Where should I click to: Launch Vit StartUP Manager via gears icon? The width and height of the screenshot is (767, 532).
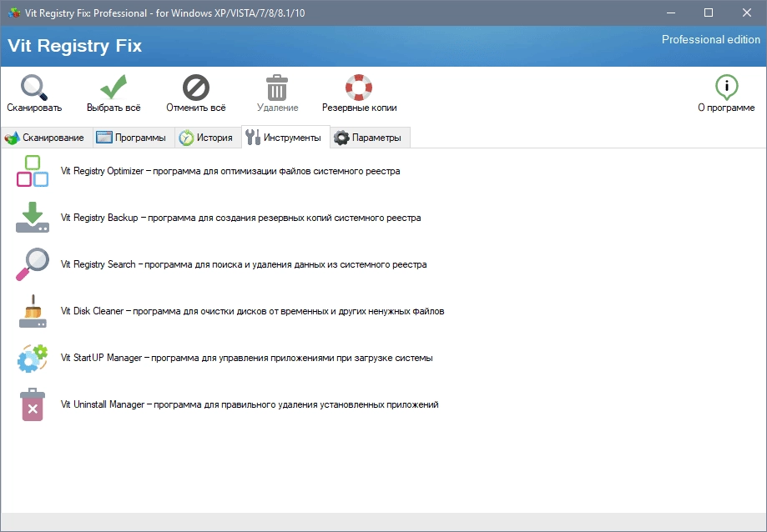tap(33, 358)
